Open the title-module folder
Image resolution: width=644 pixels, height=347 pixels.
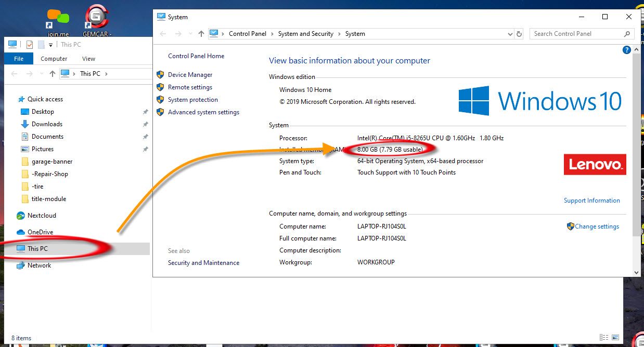(49, 199)
